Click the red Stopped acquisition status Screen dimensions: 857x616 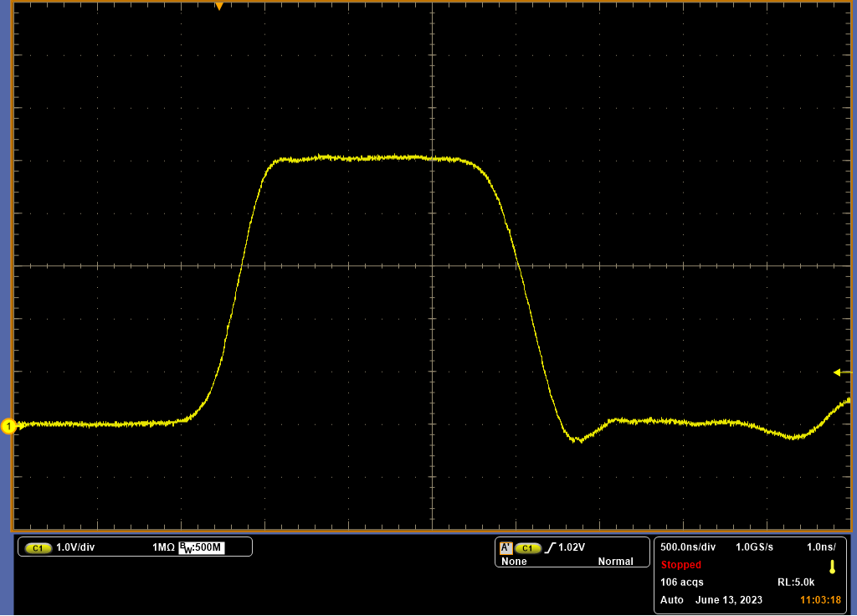681,565
